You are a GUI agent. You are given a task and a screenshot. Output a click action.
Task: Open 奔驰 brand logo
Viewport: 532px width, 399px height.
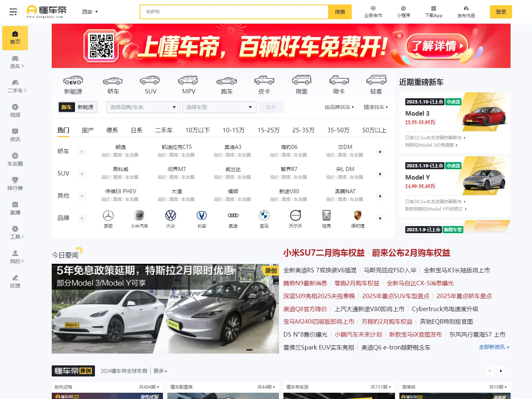(108, 219)
